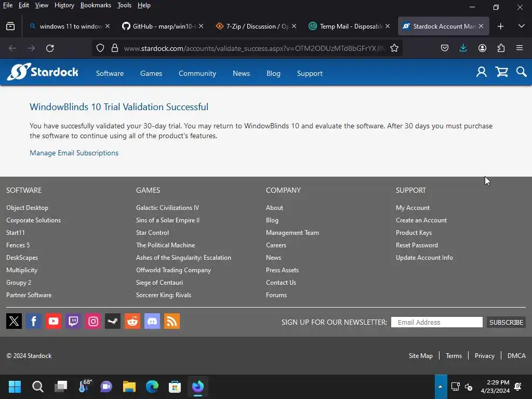Image resolution: width=532 pixels, height=399 pixels.
Task: Click the Stardock logo in header
Action: [43, 72]
